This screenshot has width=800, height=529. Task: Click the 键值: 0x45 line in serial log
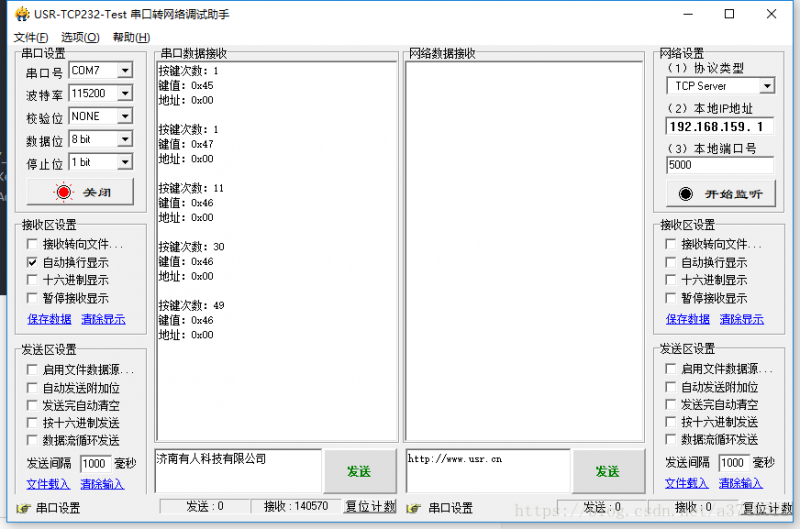coord(186,85)
